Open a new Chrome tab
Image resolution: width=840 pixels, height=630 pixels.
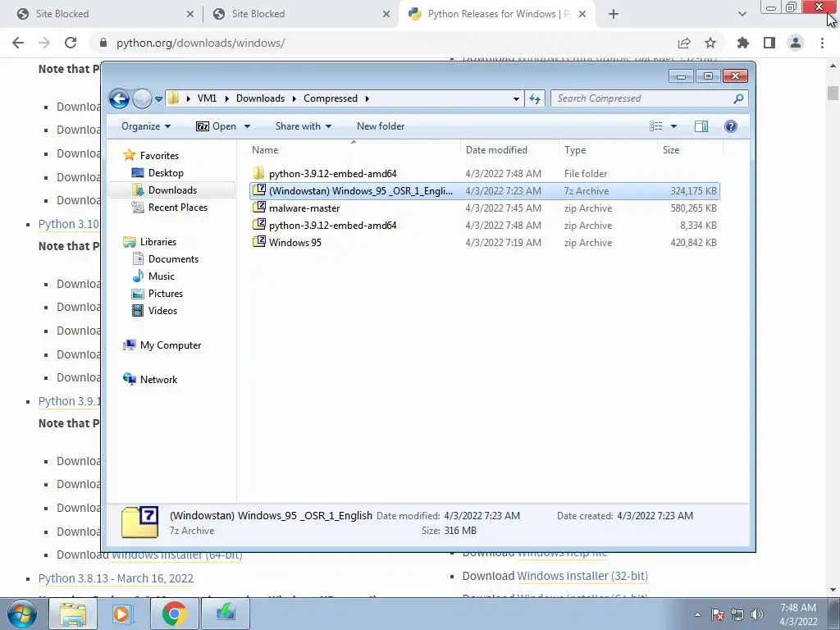pyautogui.click(x=614, y=14)
